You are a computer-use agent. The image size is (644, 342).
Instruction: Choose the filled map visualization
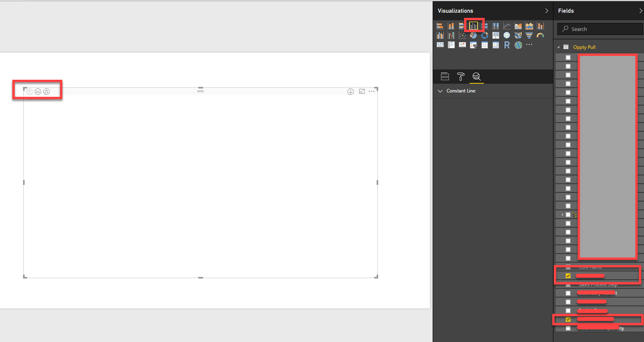[x=518, y=35]
